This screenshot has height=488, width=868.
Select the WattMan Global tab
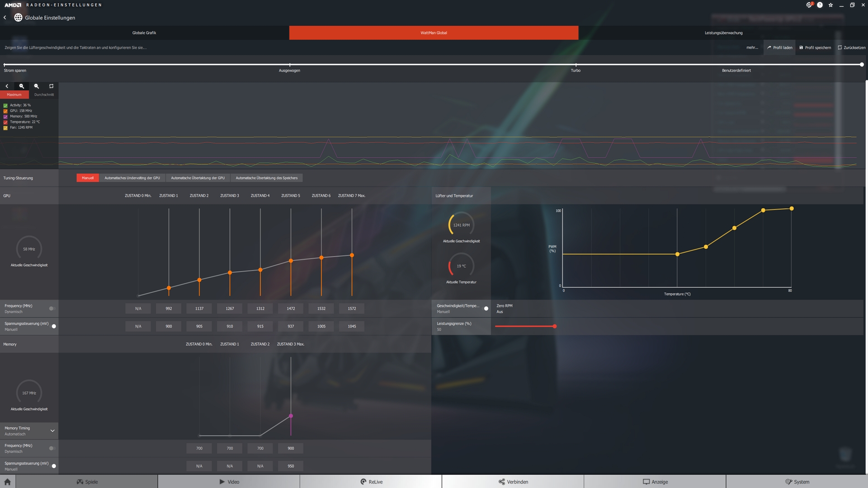434,33
